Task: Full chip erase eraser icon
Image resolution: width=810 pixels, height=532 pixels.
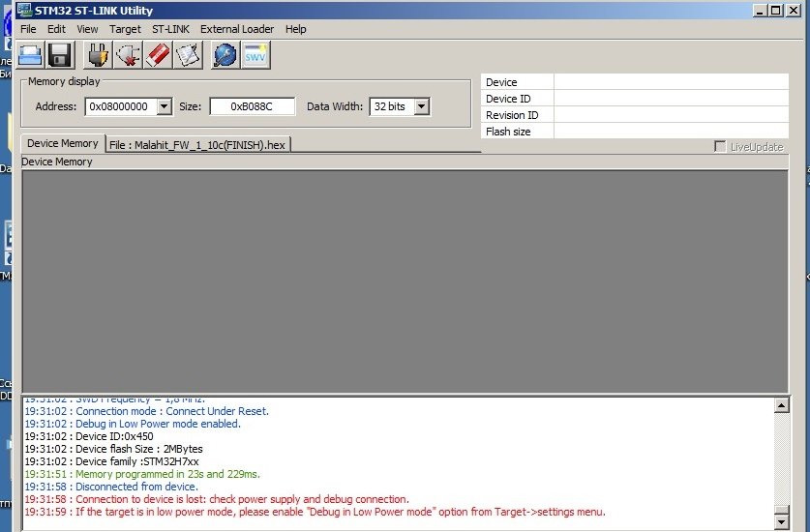Action: [158, 55]
